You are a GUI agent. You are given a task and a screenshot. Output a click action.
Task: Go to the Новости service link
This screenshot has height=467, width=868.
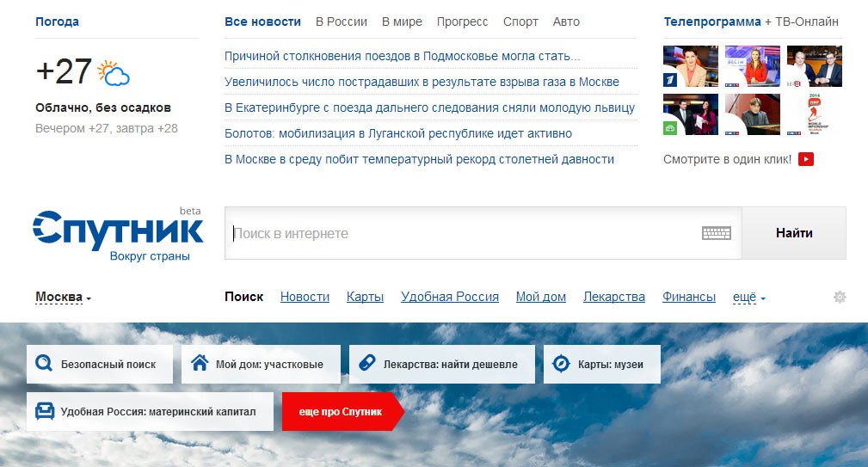coord(305,297)
